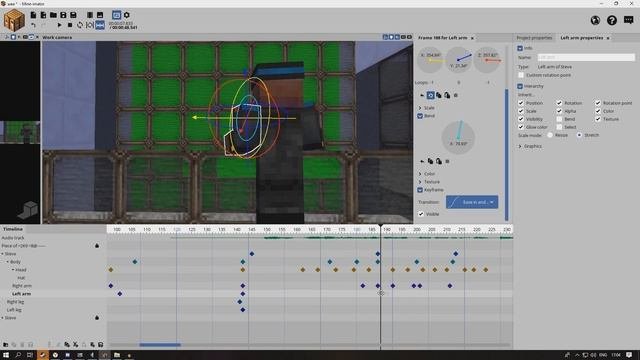Collapse the Head tree item
640x360 pixels.
click(13, 270)
